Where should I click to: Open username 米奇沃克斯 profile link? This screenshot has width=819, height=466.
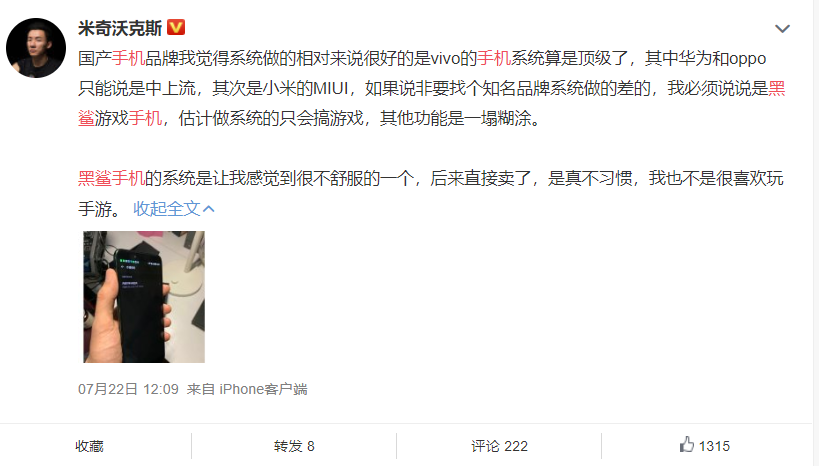click(120, 28)
